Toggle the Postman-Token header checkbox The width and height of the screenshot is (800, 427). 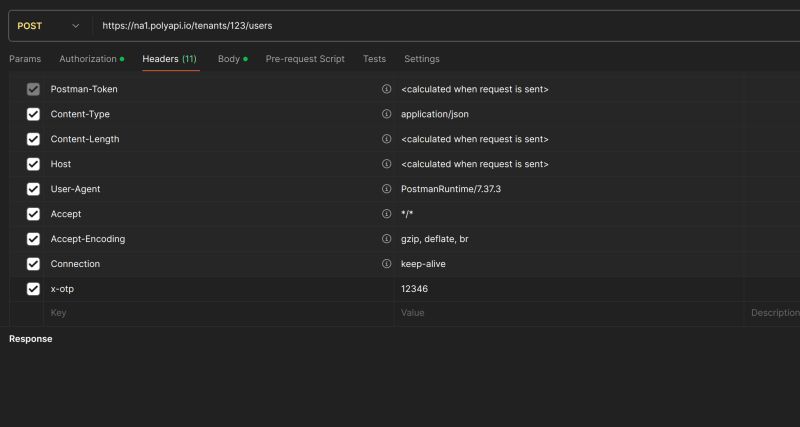[33, 89]
